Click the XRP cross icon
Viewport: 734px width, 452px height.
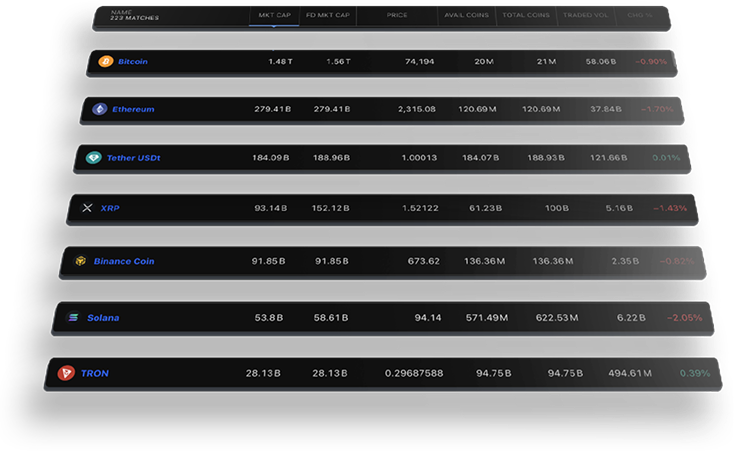[x=87, y=208]
